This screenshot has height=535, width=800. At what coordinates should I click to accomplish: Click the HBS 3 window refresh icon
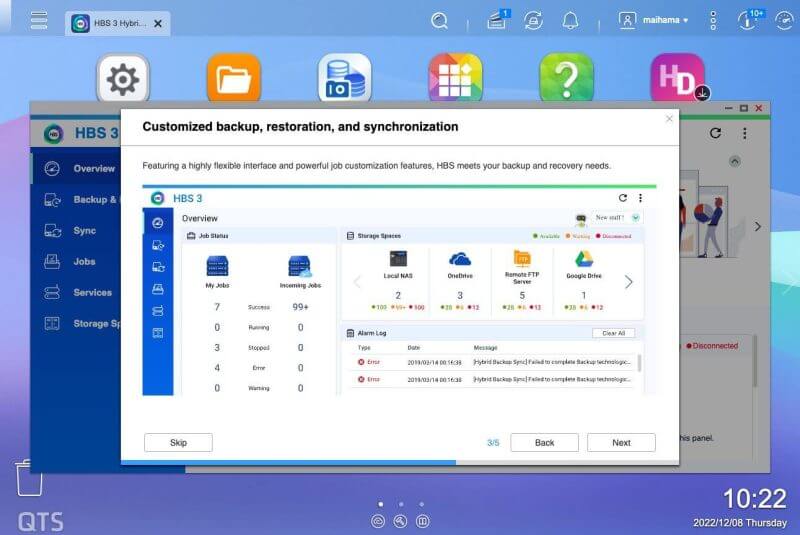[715, 133]
